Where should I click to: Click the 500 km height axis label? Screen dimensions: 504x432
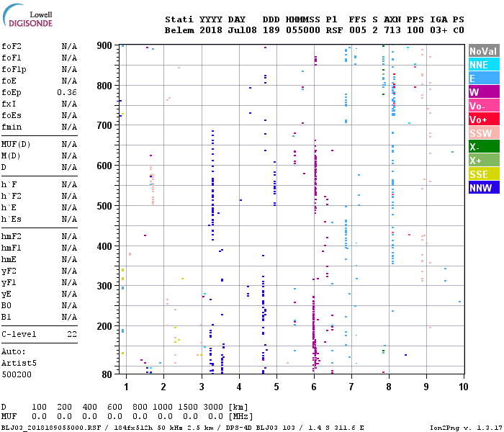[104, 206]
